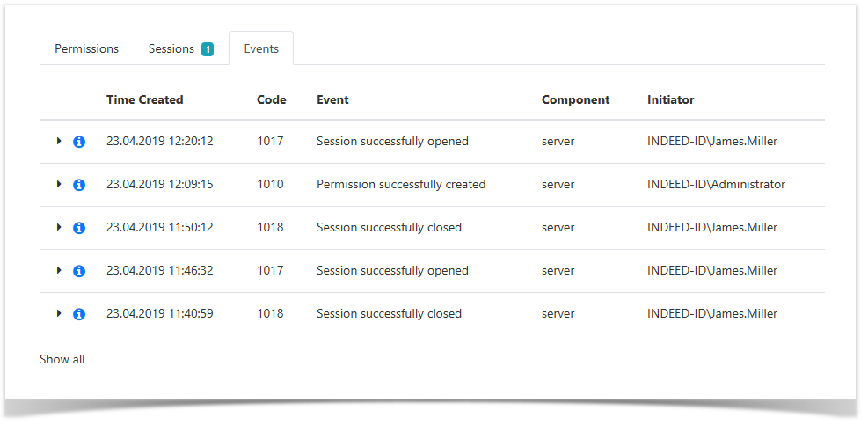The height and width of the screenshot is (425, 868).
Task: Expand the 12:09:15 event row arrow
Action: click(59, 184)
